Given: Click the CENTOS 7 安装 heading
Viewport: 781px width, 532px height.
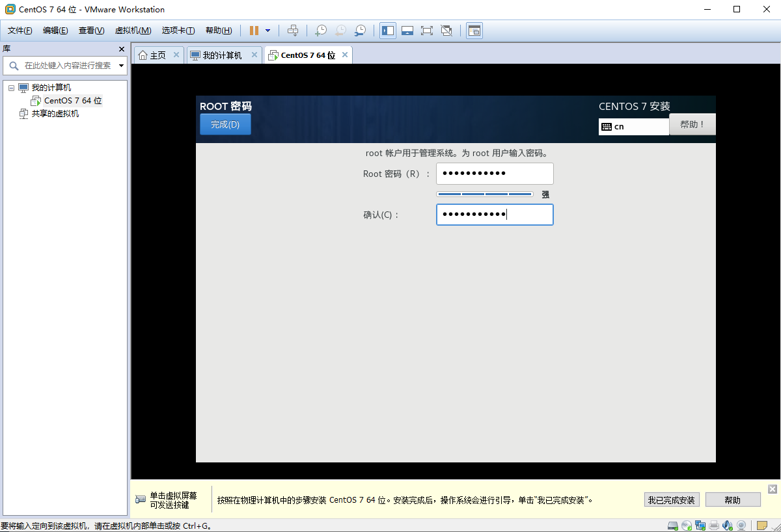Looking at the screenshot, I should tap(635, 107).
